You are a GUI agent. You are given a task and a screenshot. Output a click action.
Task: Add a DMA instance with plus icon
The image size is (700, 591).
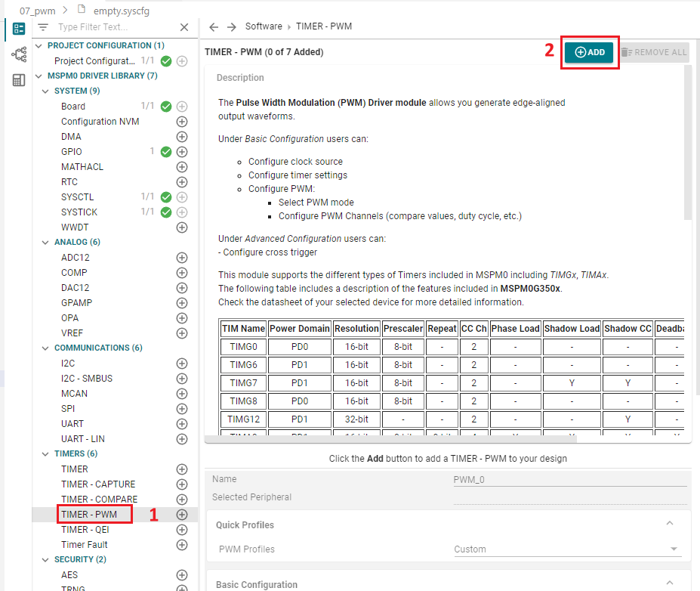[x=182, y=137]
